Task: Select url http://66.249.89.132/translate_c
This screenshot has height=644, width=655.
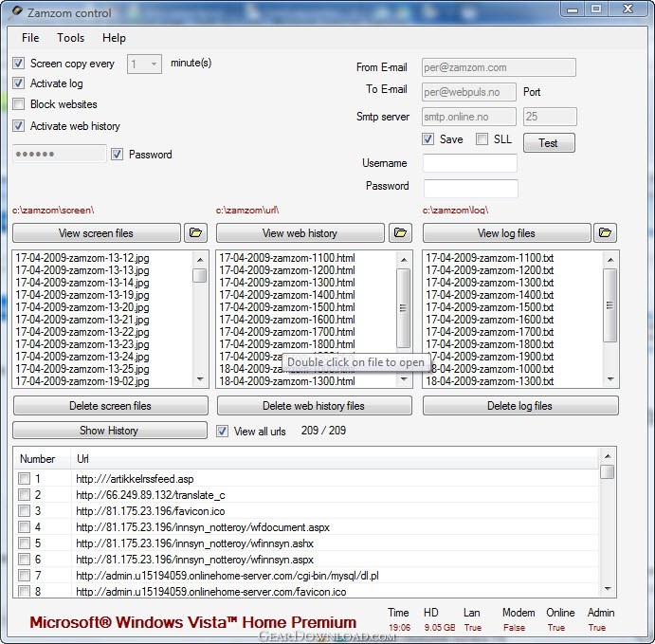Action: tap(151, 495)
